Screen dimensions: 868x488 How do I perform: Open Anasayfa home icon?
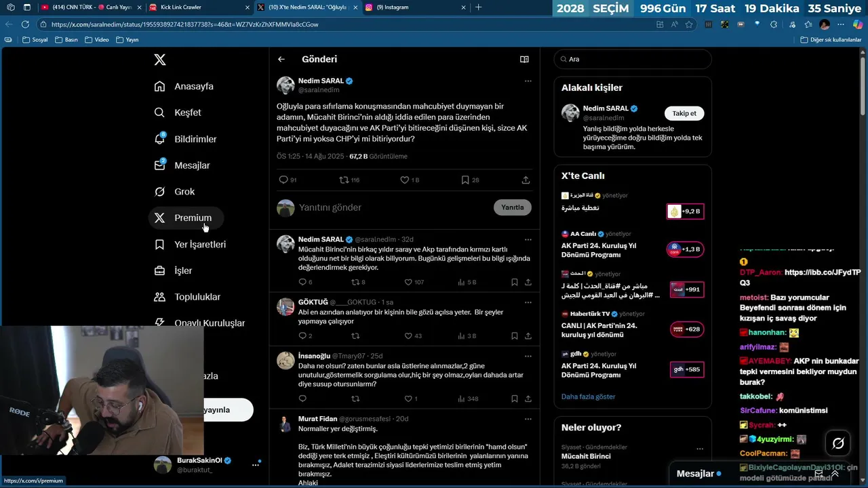point(159,86)
